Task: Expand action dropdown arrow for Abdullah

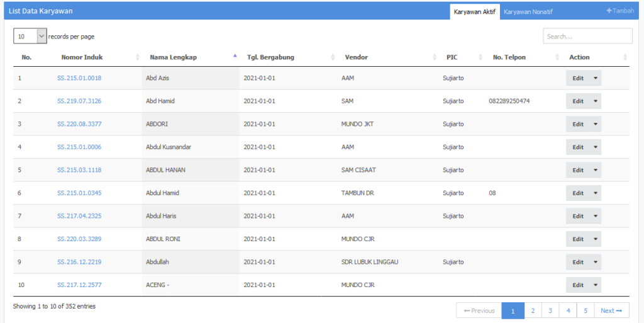Action: (596, 262)
